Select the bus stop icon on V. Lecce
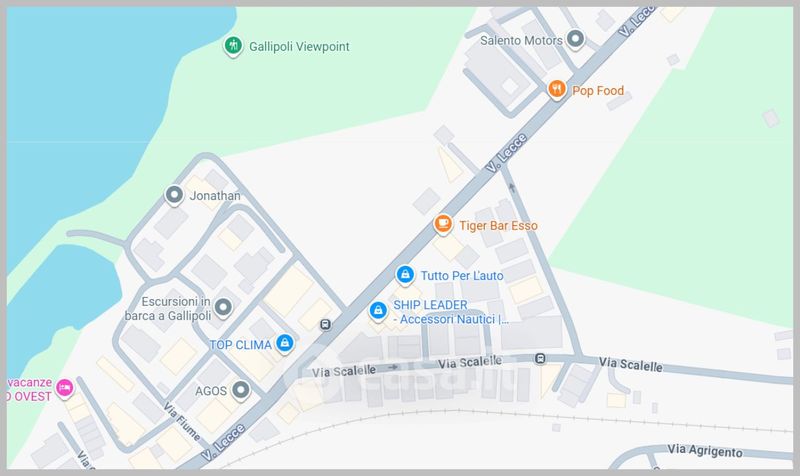800x476 pixels. pos(325,324)
